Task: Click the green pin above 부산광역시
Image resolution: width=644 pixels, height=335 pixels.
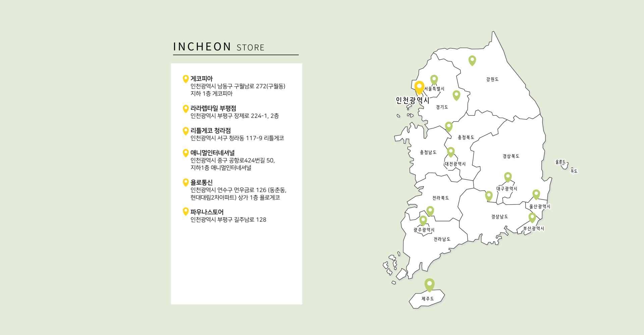Action: coord(532,218)
